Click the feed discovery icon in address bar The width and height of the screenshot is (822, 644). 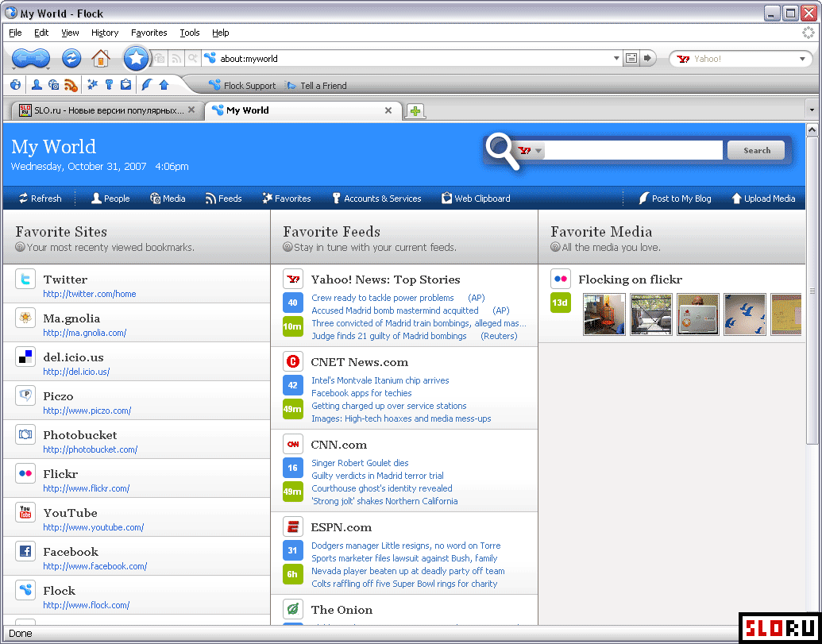click(x=176, y=59)
